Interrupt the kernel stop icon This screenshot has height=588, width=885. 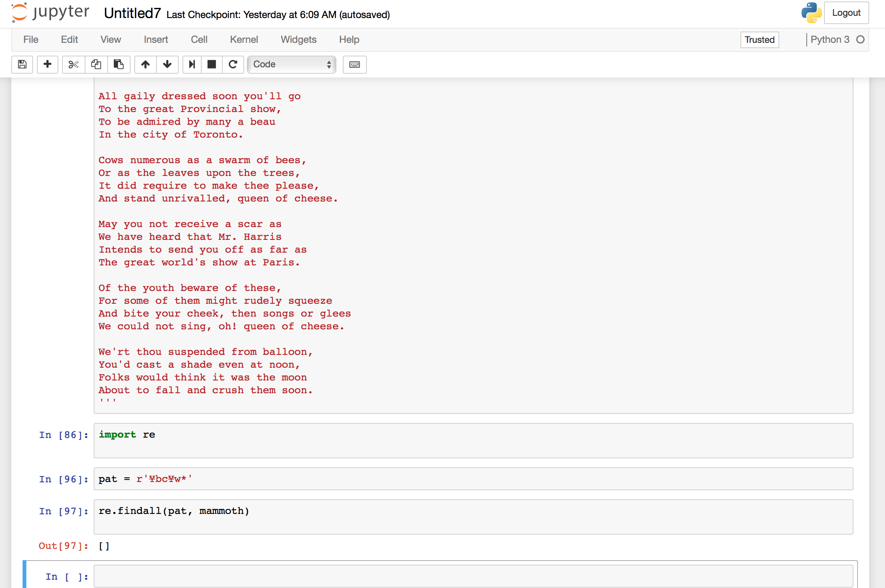(212, 64)
